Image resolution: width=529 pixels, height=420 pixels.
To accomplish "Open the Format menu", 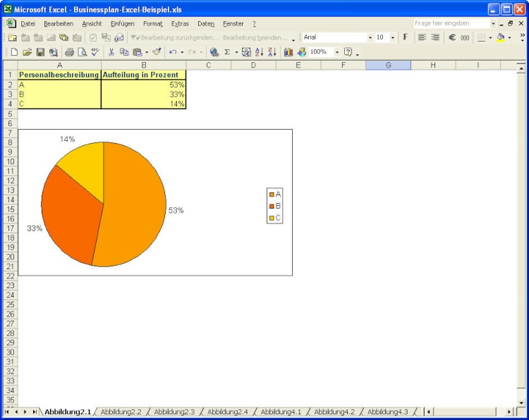I will [153, 23].
